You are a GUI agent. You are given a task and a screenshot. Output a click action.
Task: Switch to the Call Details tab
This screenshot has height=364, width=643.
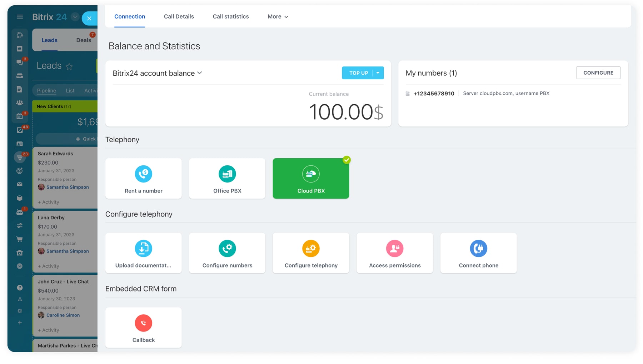pos(179,17)
